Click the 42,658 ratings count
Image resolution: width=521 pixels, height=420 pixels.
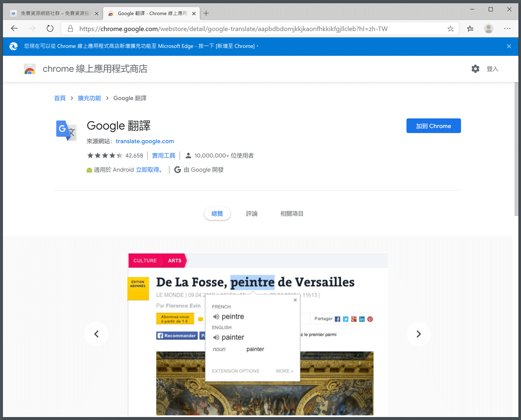tap(134, 155)
